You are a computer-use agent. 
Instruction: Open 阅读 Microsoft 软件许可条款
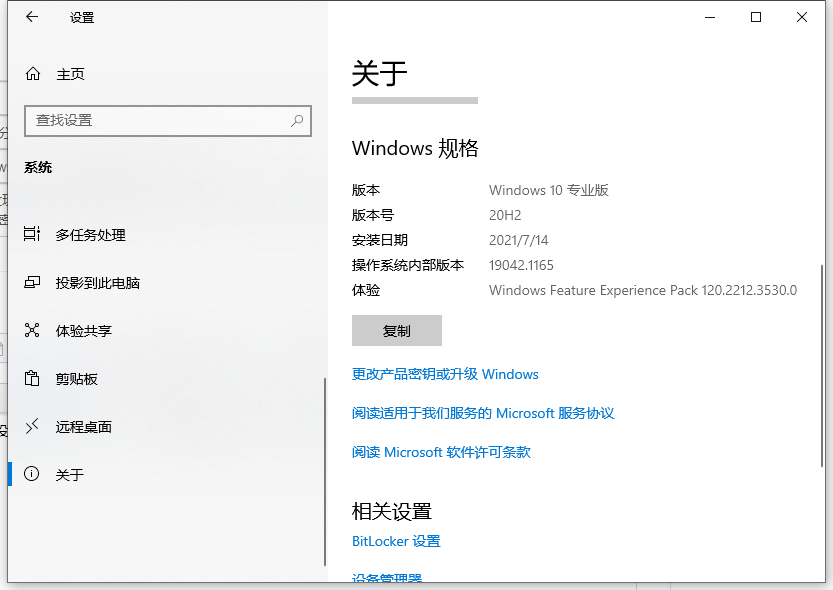coord(440,452)
